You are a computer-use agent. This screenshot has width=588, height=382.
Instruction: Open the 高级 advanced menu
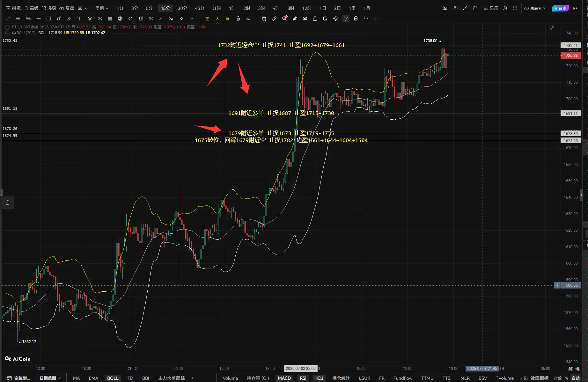pos(31,8)
